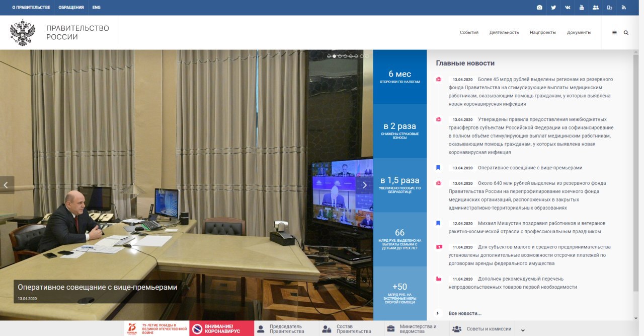Open the slide caption Оперативное совещание с вице-премьерами
Screen dimensions: 644x336
pyautogui.click(x=98, y=287)
